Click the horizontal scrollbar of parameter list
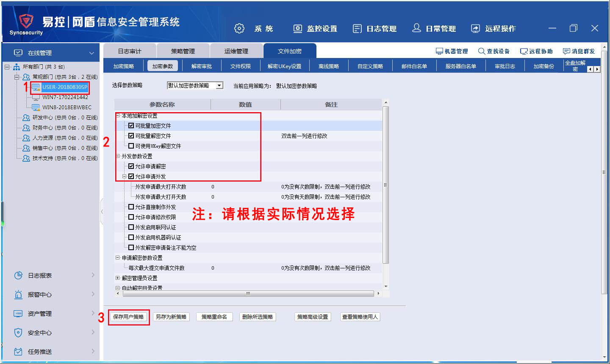Image resolution: width=610 pixels, height=364 pixels. tap(248, 293)
